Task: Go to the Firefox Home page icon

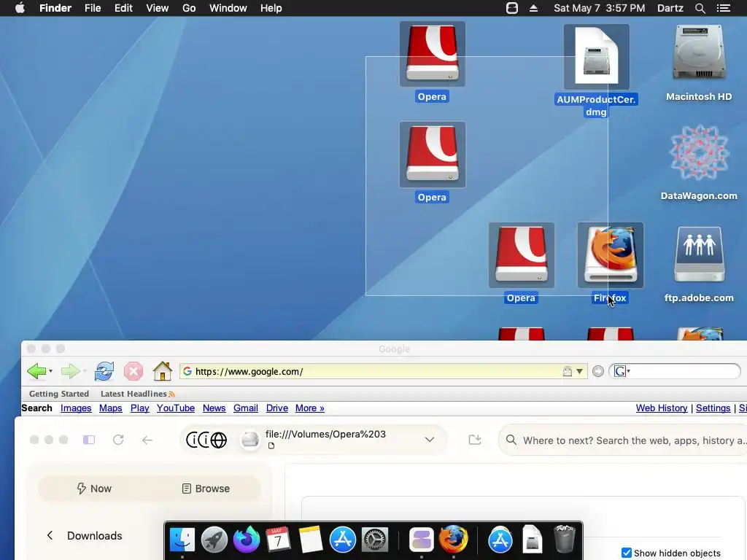Action: pos(162,371)
